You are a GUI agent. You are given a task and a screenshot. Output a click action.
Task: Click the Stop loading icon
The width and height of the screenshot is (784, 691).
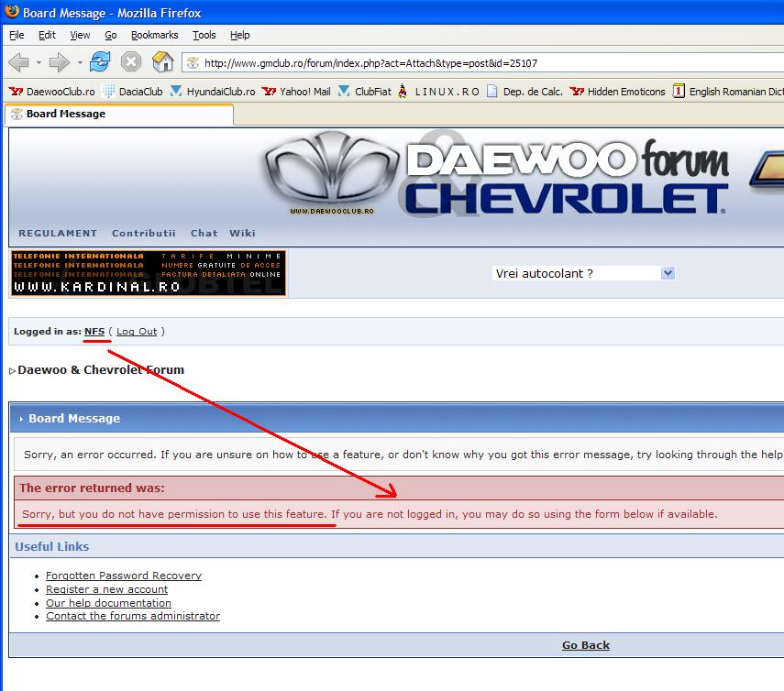(x=131, y=62)
